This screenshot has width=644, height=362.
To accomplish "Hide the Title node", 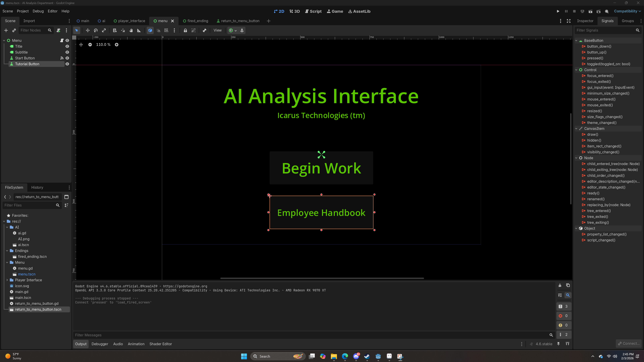I will [x=67, y=46].
